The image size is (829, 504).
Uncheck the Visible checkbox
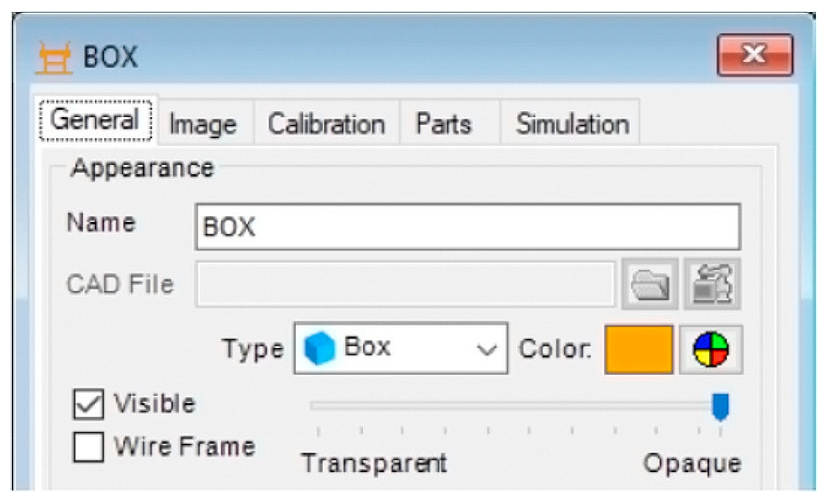[88, 404]
